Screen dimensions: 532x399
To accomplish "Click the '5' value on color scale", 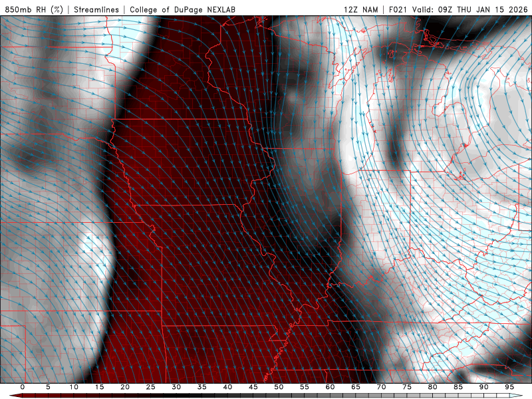I will 48,387.
